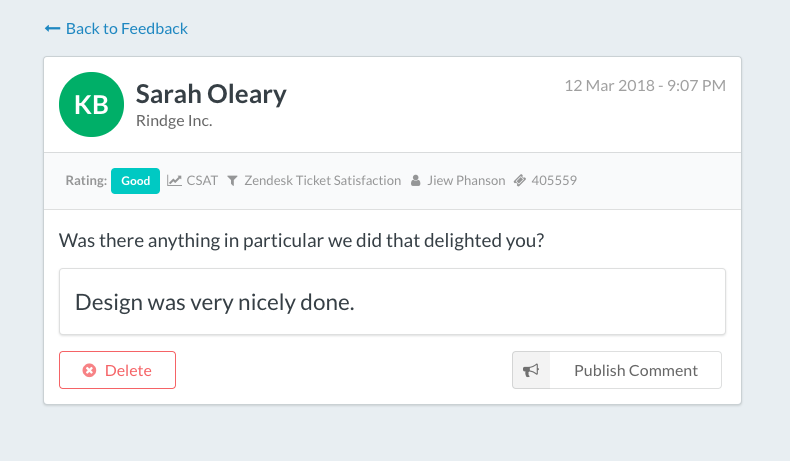Viewport: 790px width, 461px height.
Task: Click the red X icon on Delete
Action: click(89, 370)
